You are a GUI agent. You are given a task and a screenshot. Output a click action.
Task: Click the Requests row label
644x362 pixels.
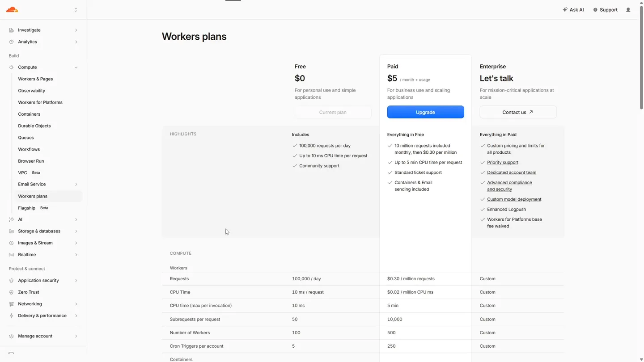pos(179,279)
